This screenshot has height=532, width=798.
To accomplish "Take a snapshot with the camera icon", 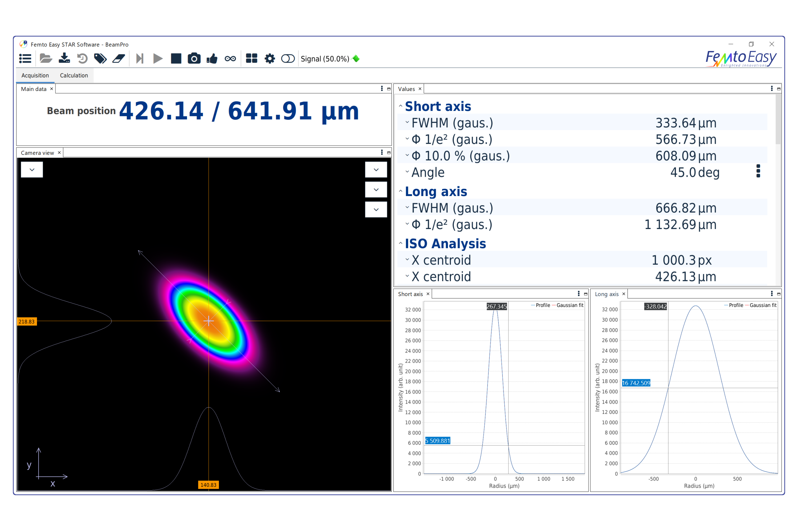I will 194,59.
